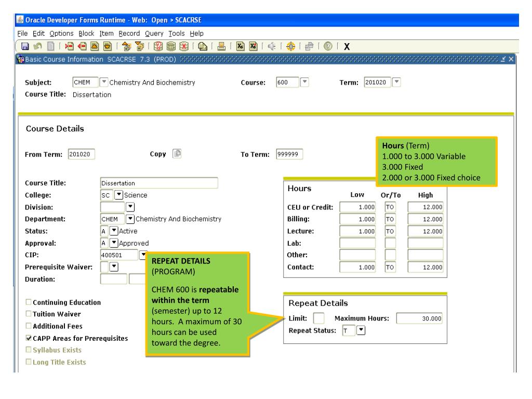Expand the Department dropdown next to CHEM

click(x=130, y=219)
